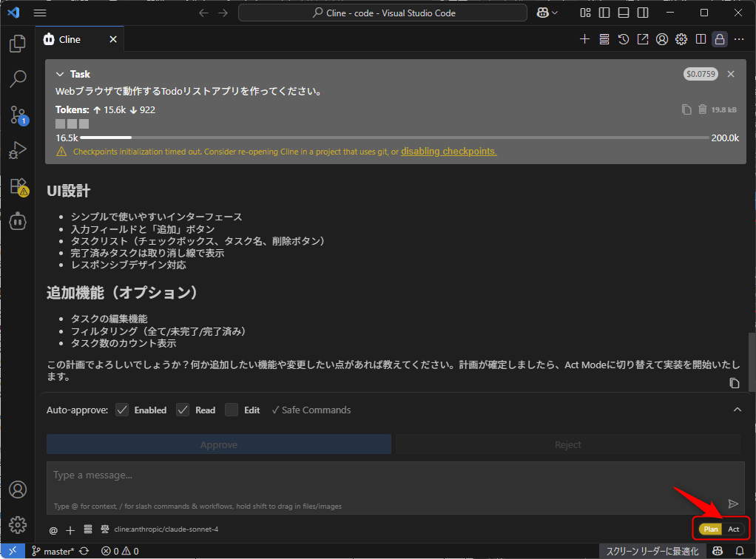Click the plus icon for new task
This screenshot has width=756, height=559.
(584, 39)
